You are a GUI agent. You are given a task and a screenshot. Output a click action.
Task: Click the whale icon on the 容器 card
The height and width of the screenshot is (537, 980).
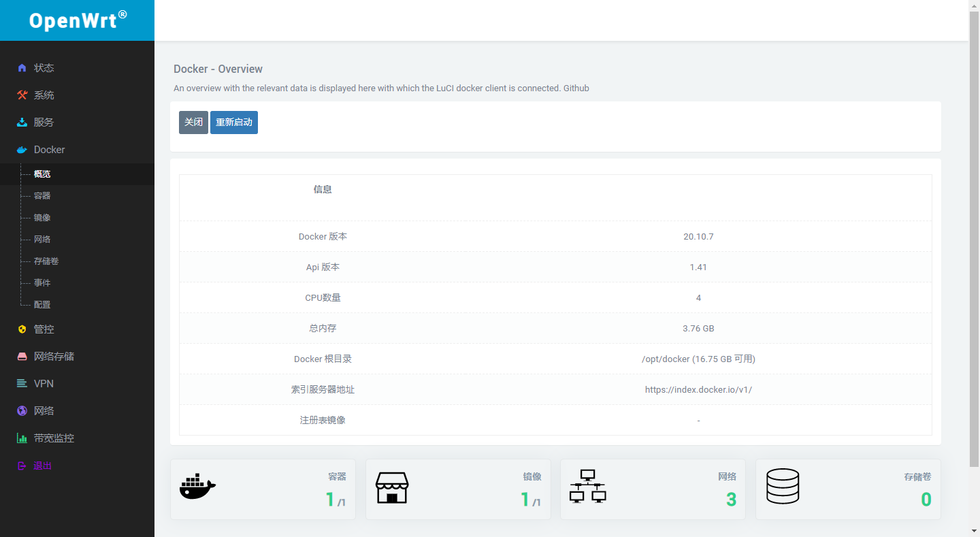[197, 487]
